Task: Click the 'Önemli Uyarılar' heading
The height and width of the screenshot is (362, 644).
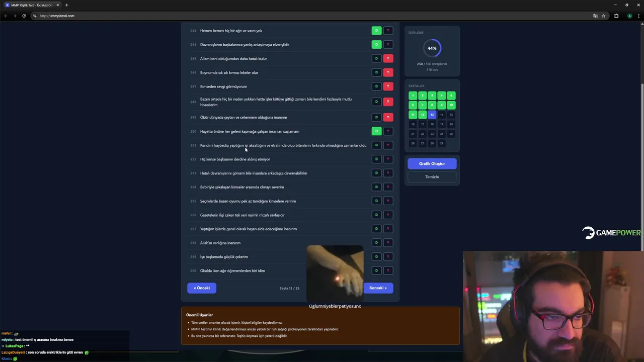Action: [x=199, y=315]
